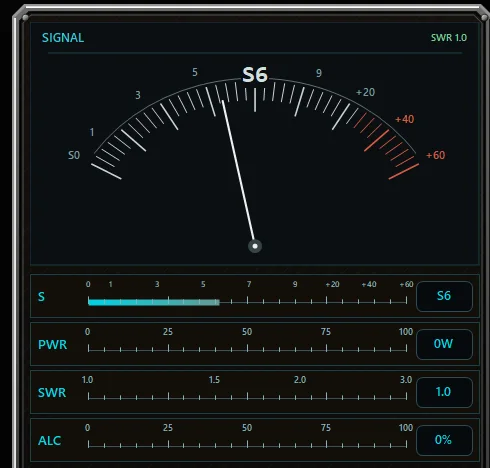Click the +20 label on the analog dial
Image resolution: width=490 pixels, height=468 pixels.
pos(365,92)
